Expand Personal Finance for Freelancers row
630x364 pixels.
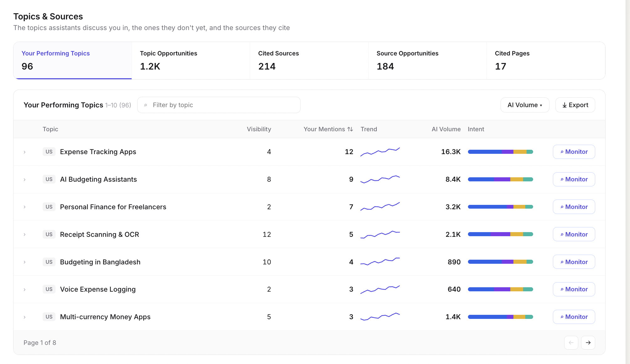pos(24,207)
